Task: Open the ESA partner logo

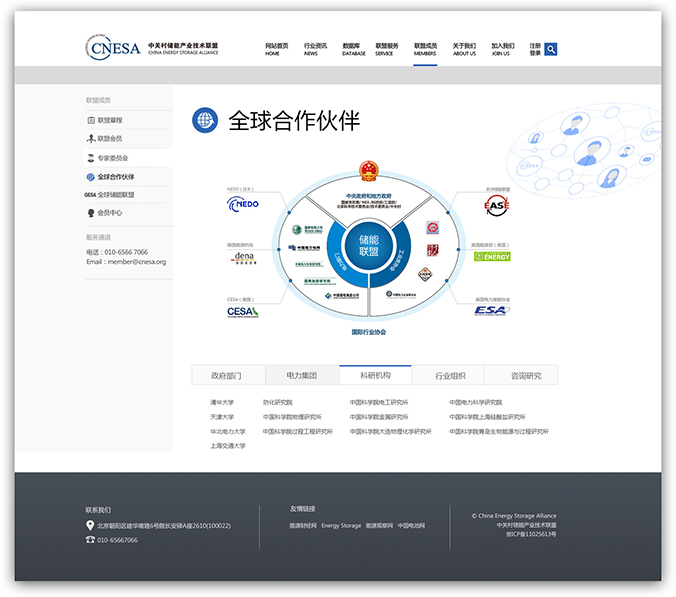Action: click(x=490, y=310)
